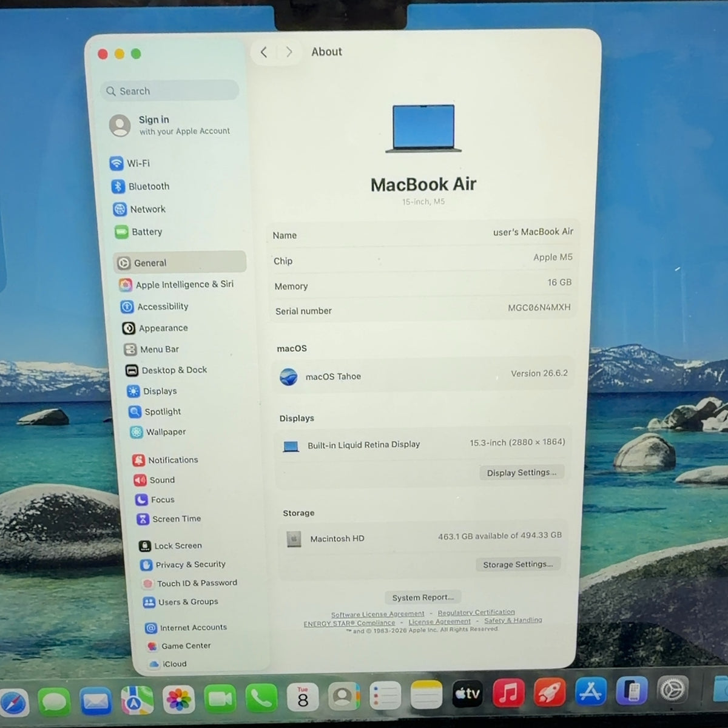
Task: Open System Report
Action: click(423, 598)
